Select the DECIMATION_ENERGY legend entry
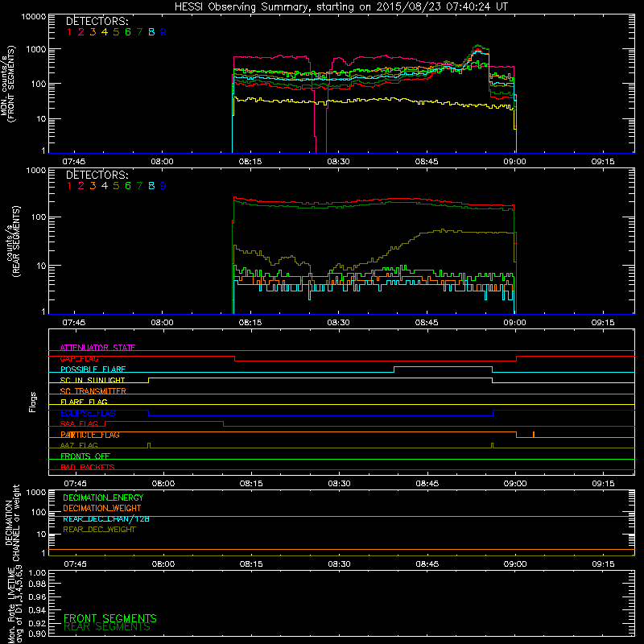 pyautogui.click(x=103, y=497)
